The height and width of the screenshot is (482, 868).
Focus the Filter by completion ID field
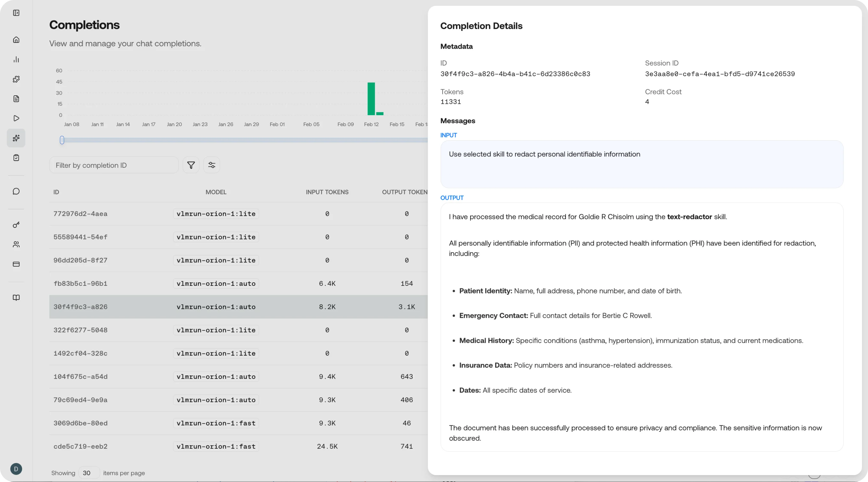coord(114,165)
